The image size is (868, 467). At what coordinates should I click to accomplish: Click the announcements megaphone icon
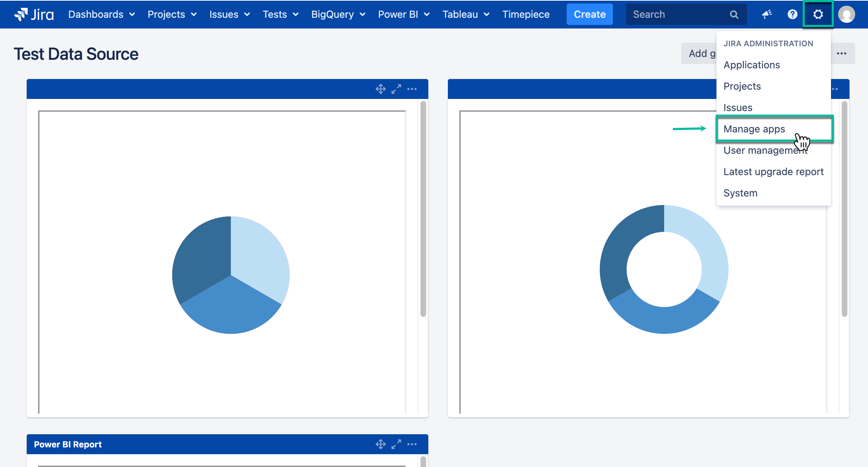pos(767,14)
